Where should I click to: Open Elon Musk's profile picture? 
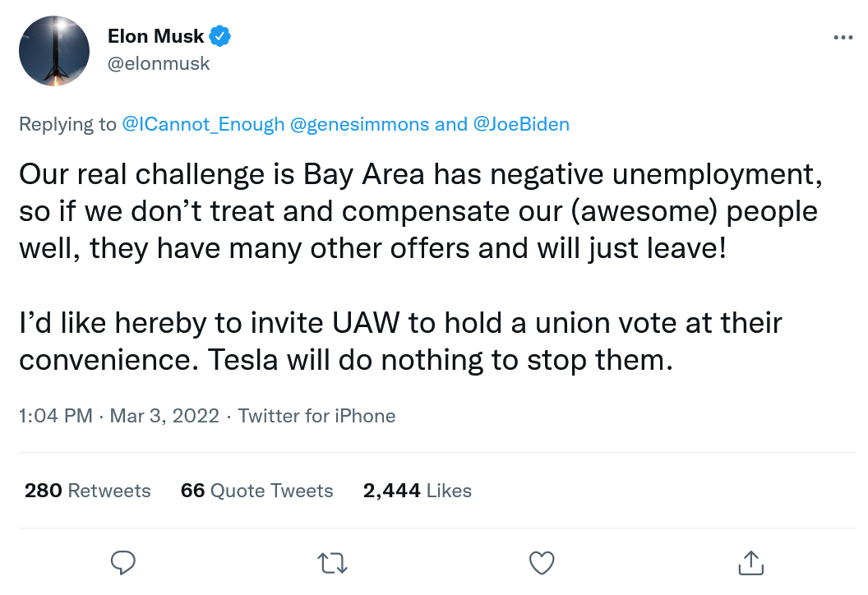coord(54,51)
